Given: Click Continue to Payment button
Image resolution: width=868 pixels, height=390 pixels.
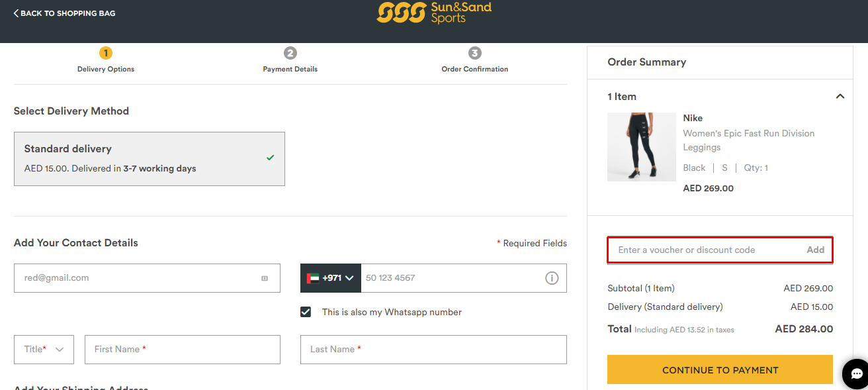Looking at the screenshot, I should 720,370.
